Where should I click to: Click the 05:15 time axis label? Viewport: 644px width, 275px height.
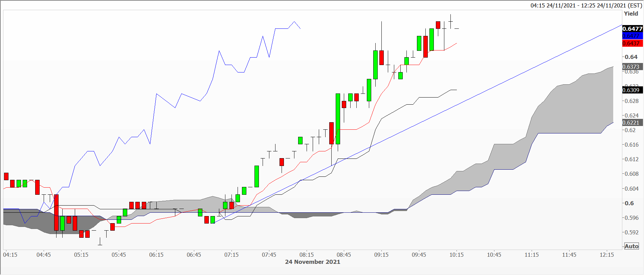(x=81, y=255)
